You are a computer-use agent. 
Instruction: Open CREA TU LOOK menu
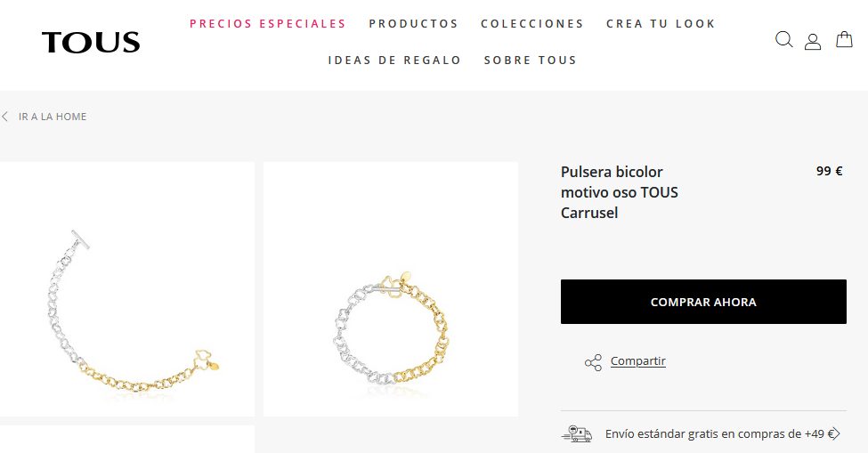coord(661,24)
